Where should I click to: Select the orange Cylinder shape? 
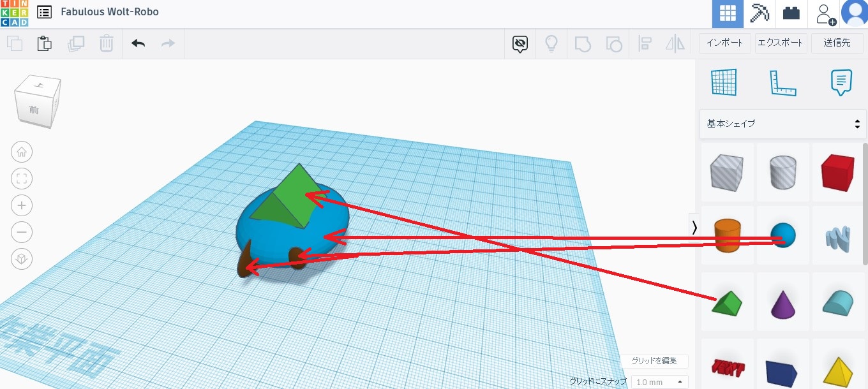coord(728,235)
